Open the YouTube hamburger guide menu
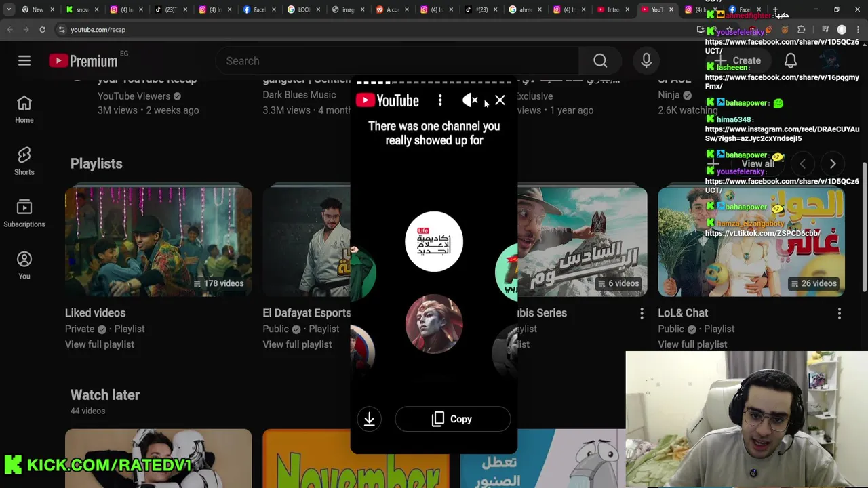 click(x=24, y=61)
